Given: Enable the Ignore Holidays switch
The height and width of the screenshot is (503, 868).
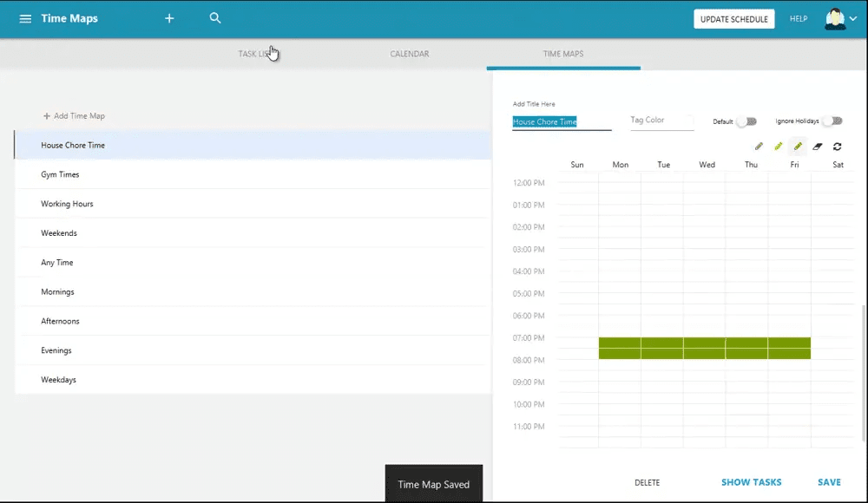Looking at the screenshot, I should coord(832,121).
